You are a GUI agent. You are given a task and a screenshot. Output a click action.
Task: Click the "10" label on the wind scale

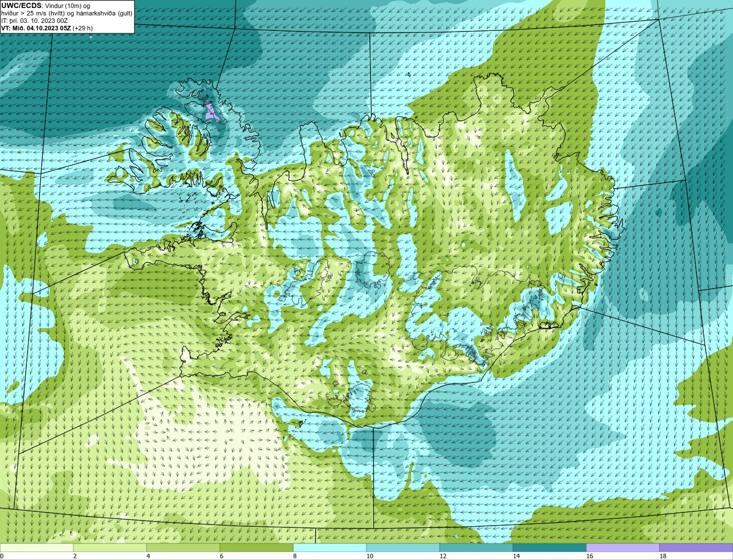point(370,556)
